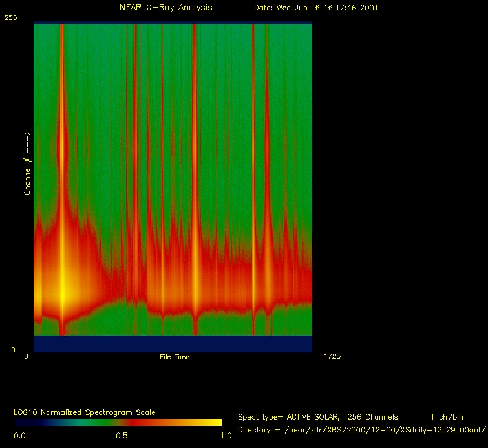The image size is (488, 448).
Task: Click the "0.5" midpoint scale label
Action: (x=122, y=436)
